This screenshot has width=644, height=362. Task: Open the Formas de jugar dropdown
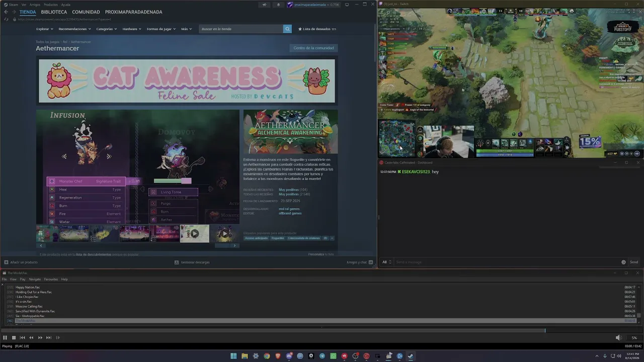[x=162, y=29]
